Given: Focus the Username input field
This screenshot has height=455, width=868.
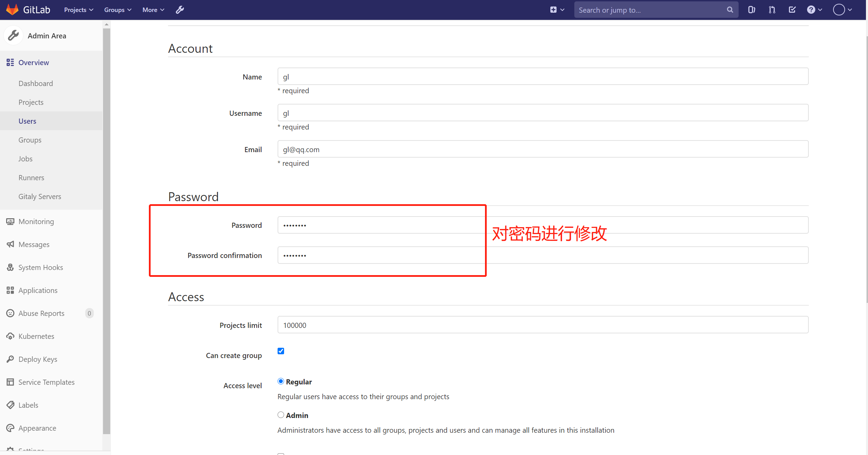Looking at the screenshot, I should (543, 113).
